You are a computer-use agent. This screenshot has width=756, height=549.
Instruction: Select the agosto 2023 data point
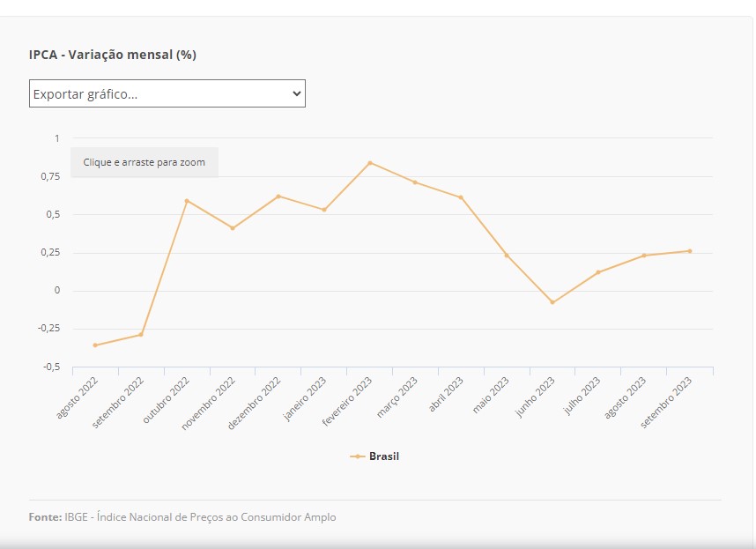(644, 256)
